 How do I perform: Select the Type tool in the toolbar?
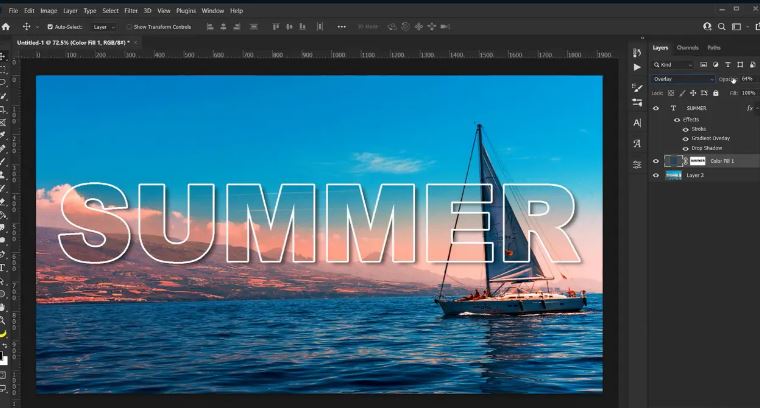pyautogui.click(x=3, y=268)
